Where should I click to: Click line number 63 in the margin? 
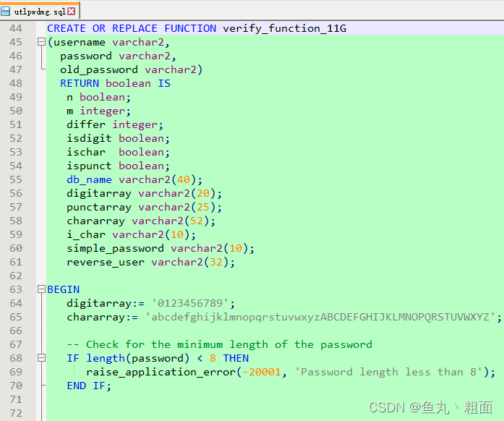16,289
